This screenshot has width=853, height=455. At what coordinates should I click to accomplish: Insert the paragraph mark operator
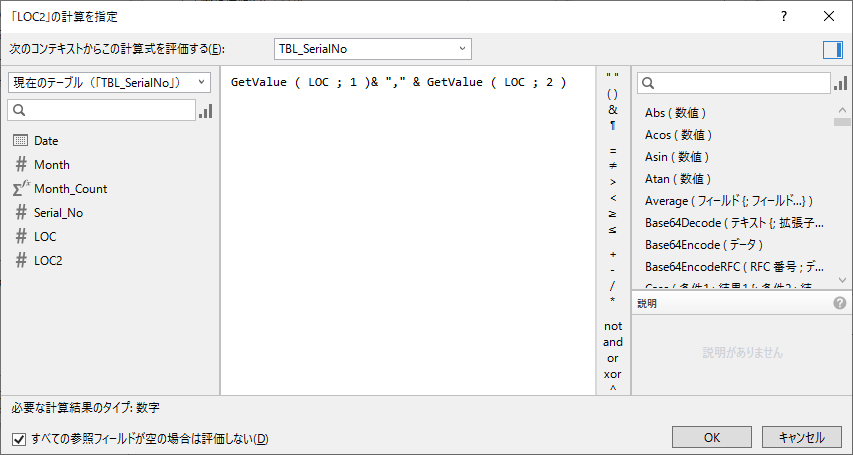[x=613, y=126]
